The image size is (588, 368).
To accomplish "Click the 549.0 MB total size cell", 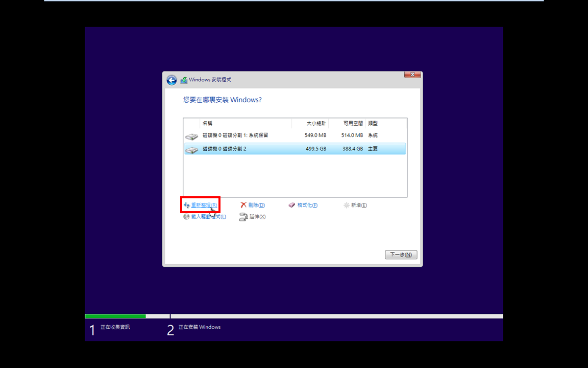I will tap(315, 135).
